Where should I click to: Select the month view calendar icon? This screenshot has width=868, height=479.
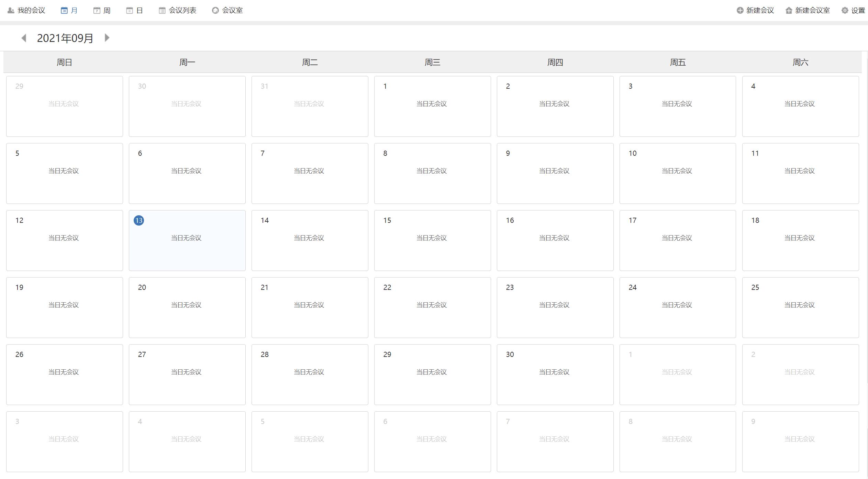point(64,10)
